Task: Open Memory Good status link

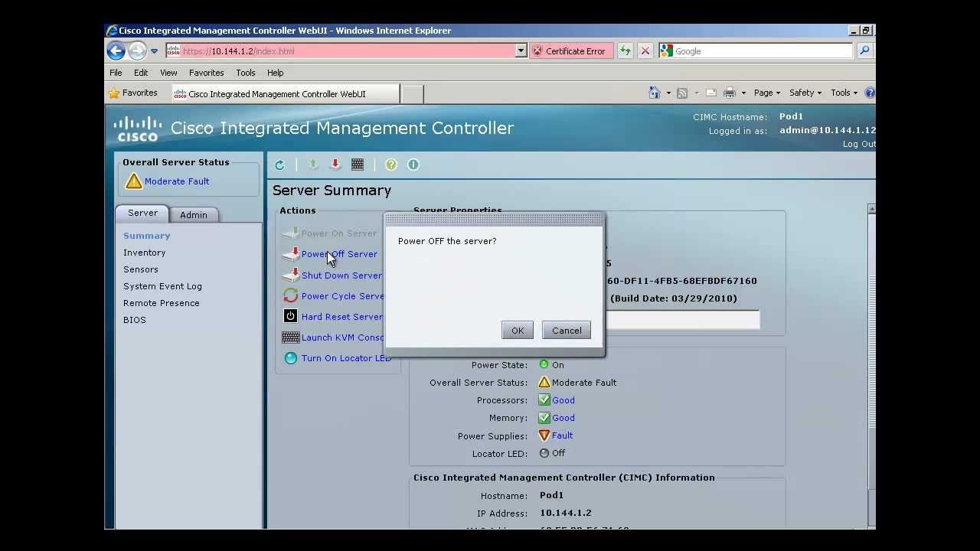Action: [563, 418]
